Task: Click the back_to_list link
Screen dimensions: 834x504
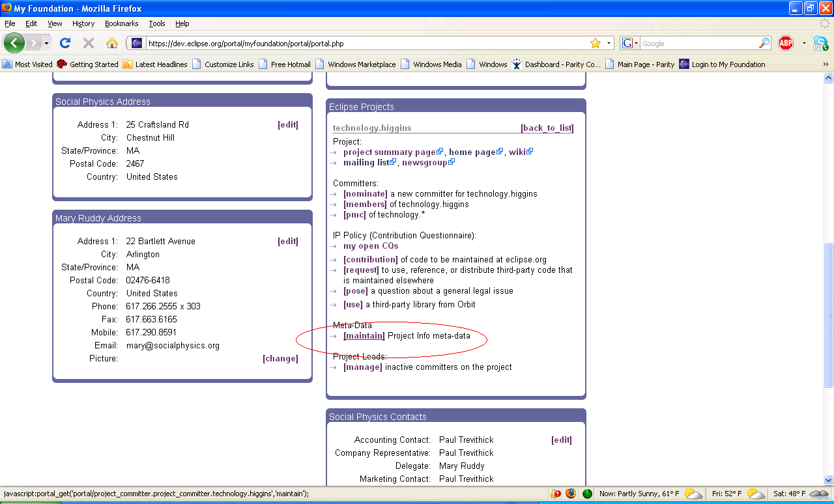Action: pyautogui.click(x=547, y=128)
